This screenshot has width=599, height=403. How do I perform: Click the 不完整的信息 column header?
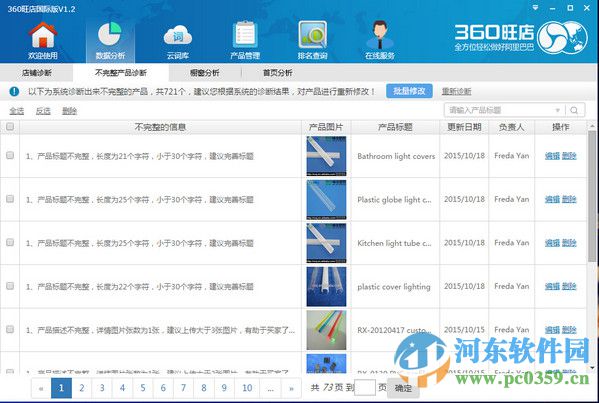160,127
